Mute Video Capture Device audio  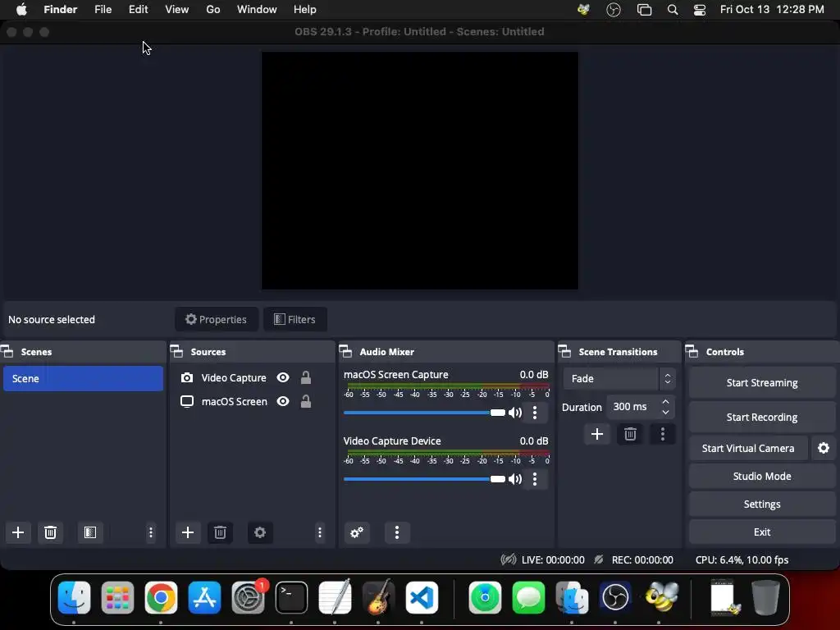515,479
